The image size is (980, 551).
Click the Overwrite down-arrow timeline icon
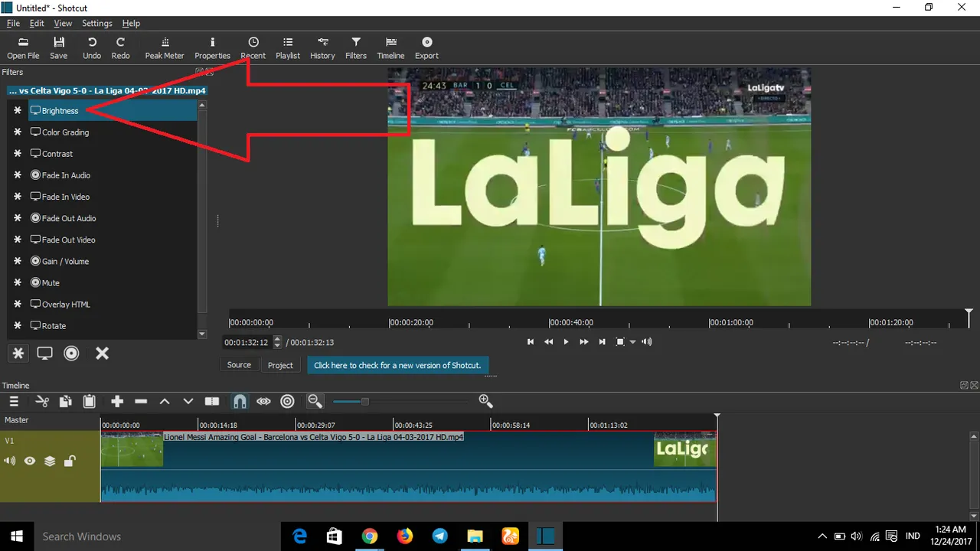(x=188, y=401)
